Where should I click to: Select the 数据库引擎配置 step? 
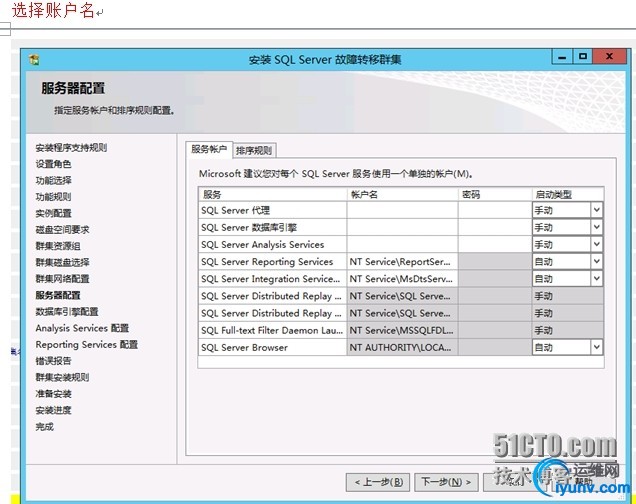tap(67, 311)
